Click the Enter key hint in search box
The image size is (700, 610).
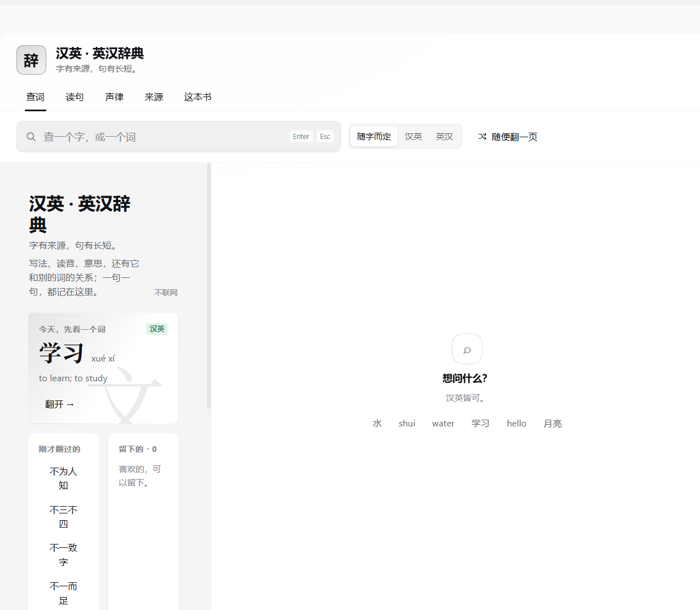point(301,137)
